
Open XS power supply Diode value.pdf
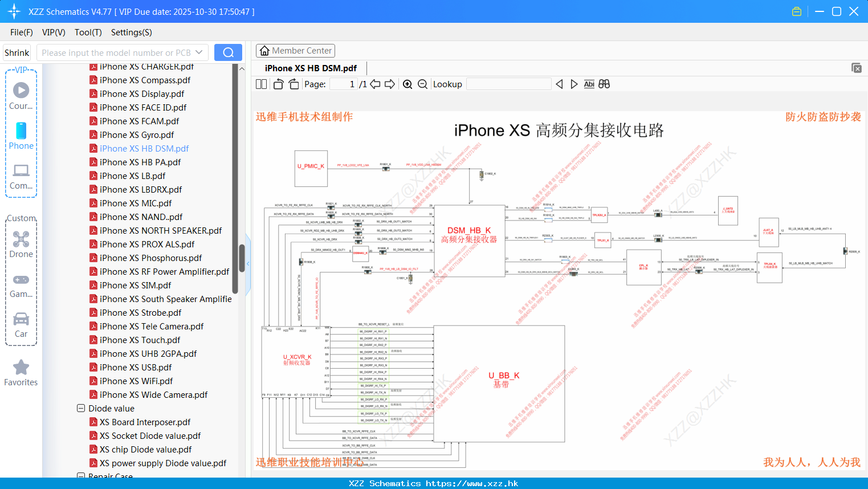(x=163, y=463)
